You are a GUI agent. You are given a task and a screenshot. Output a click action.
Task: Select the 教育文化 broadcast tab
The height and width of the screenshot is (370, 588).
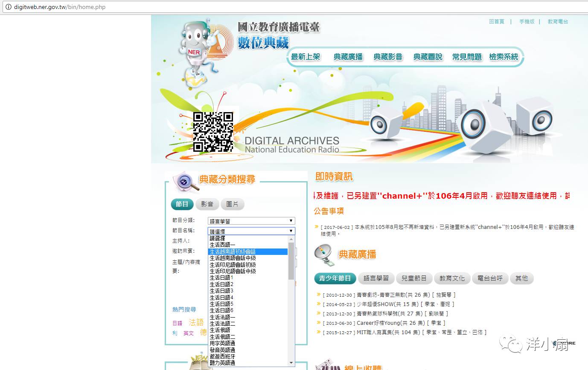(x=452, y=278)
